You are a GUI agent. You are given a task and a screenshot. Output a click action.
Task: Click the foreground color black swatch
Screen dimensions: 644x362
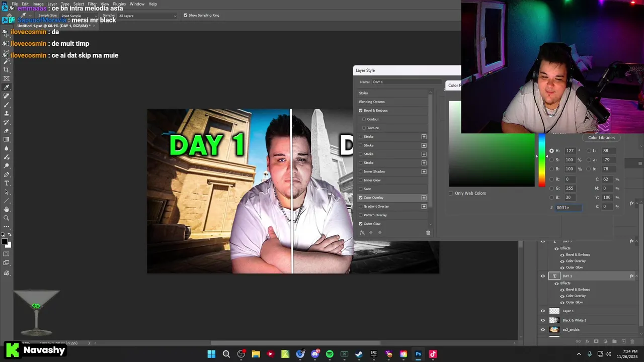coord(5,241)
